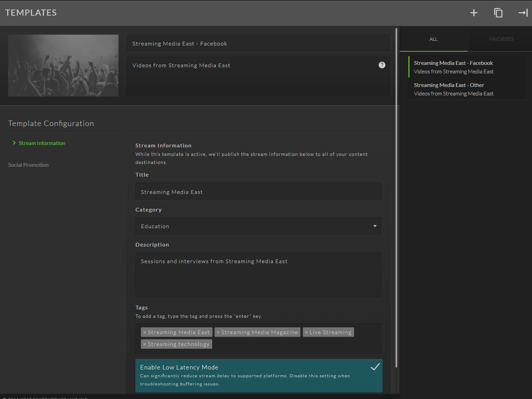Toggle Enable Low Latency Mode checkmark
The width and height of the screenshot is (532, 399).
pyautogui.click(x=375, y=367)
